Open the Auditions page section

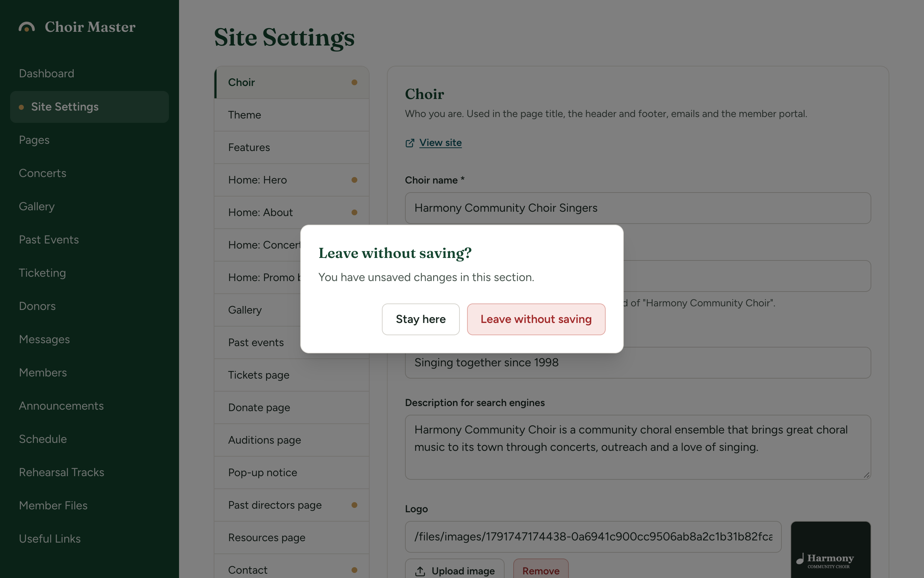(x=292, y=440)
